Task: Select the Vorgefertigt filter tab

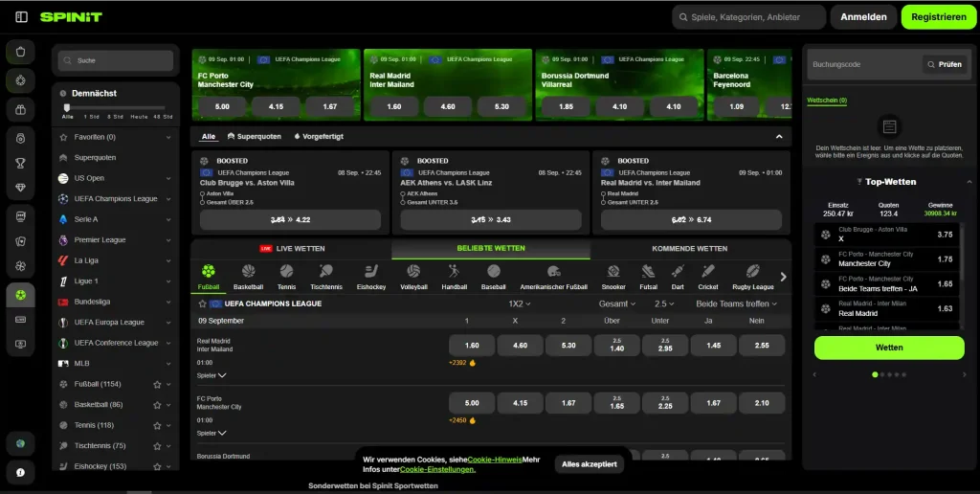Action: (319, 136)
